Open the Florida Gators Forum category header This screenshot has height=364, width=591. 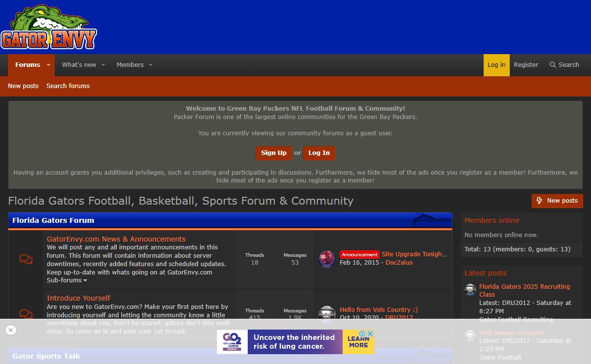pos(53,220)
